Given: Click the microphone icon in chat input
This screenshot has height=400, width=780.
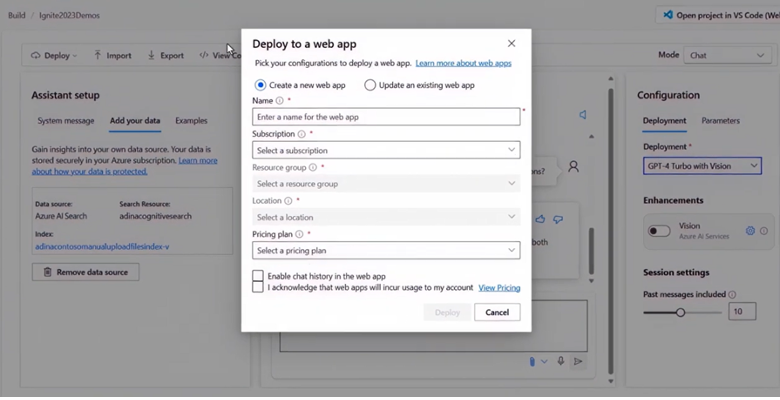Looking at the screenshot, I should [561, 361].
